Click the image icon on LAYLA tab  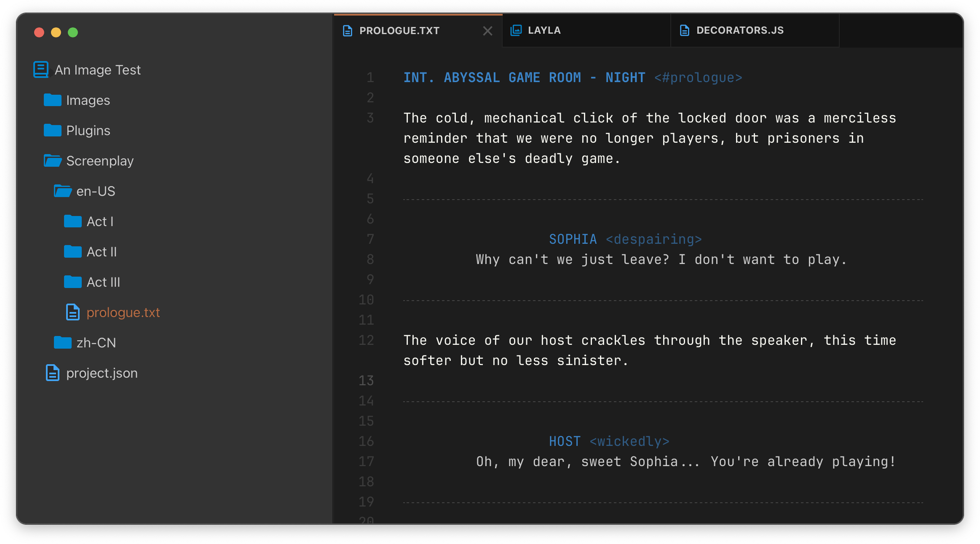[x=516, y=30]
